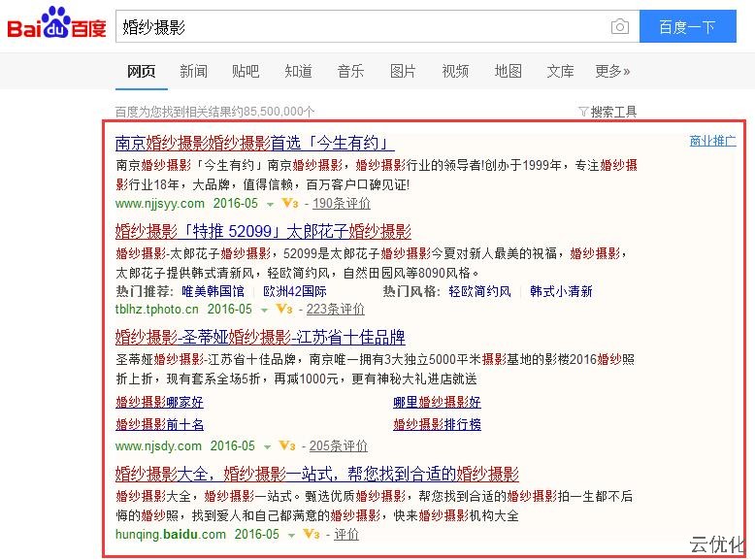The height and width of the screenshot is (560, 755).
Task: Click the 商业推广 link
Action: coord(712,141)
